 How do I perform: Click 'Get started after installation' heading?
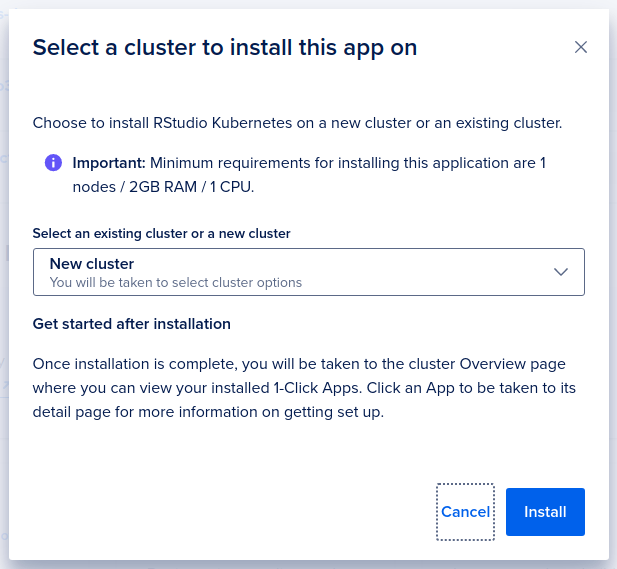(131, 324)
